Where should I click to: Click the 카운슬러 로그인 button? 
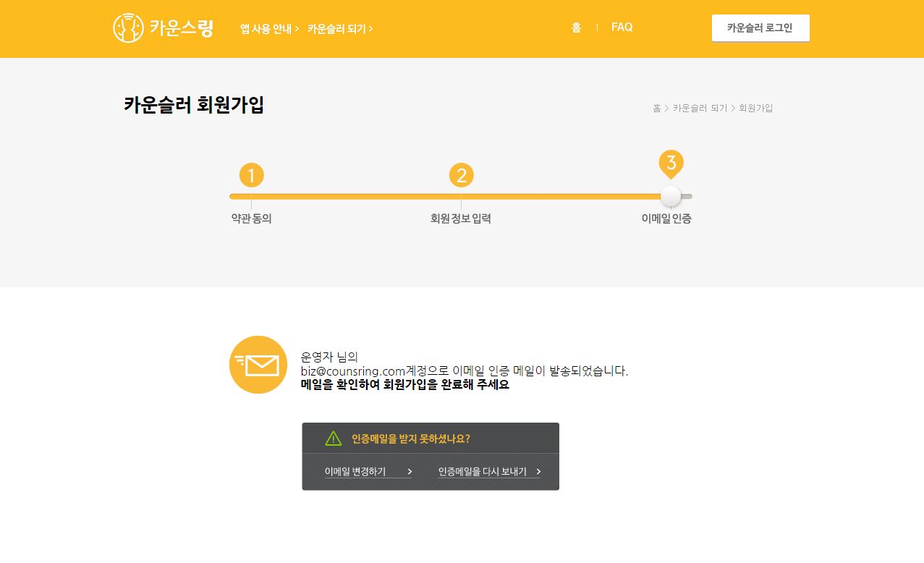click(x=760, y=28)
